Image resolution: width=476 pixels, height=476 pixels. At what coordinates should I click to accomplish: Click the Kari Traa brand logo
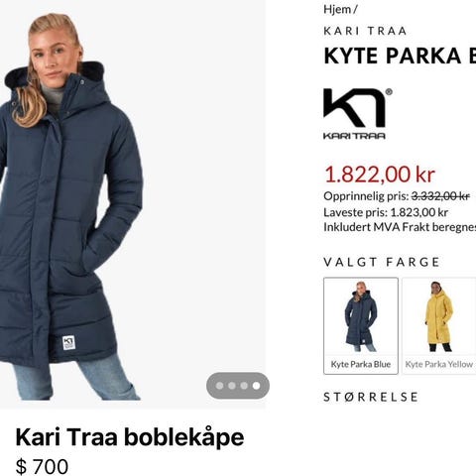(x=358, y=114)
